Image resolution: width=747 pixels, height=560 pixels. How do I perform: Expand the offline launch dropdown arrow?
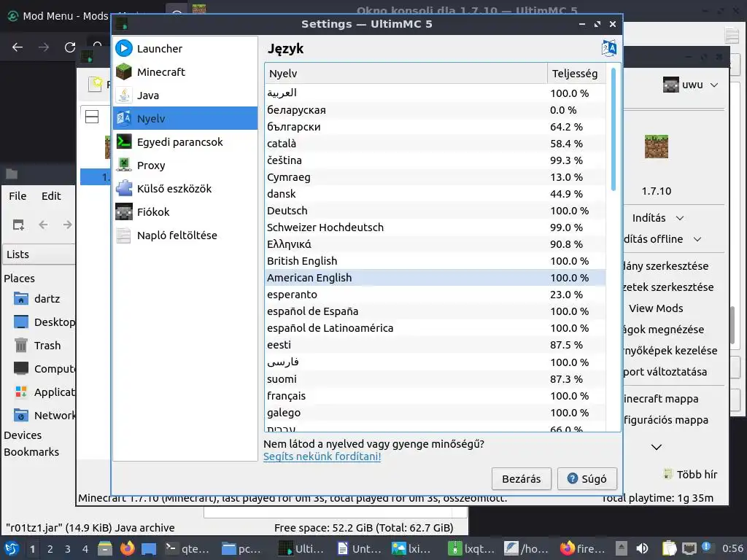[x=697, y=239]
